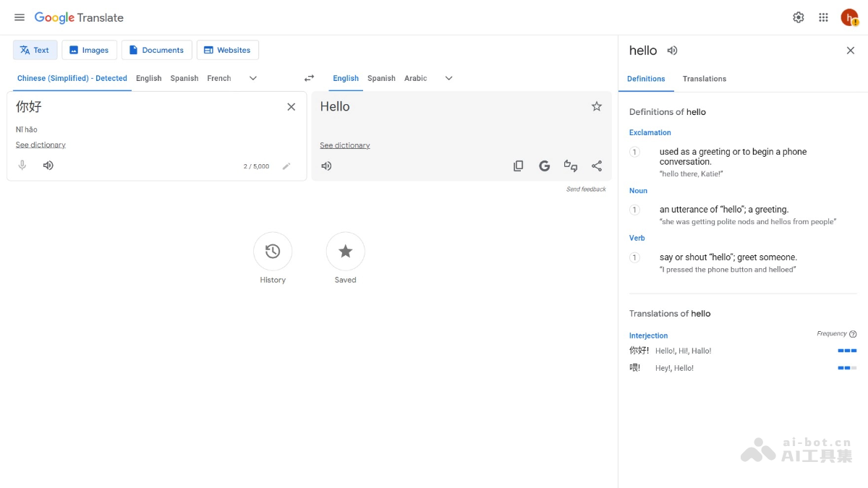Viewport: 868px width, 488px height.
Task: Swap source and target languages
Action: (309, 78)
